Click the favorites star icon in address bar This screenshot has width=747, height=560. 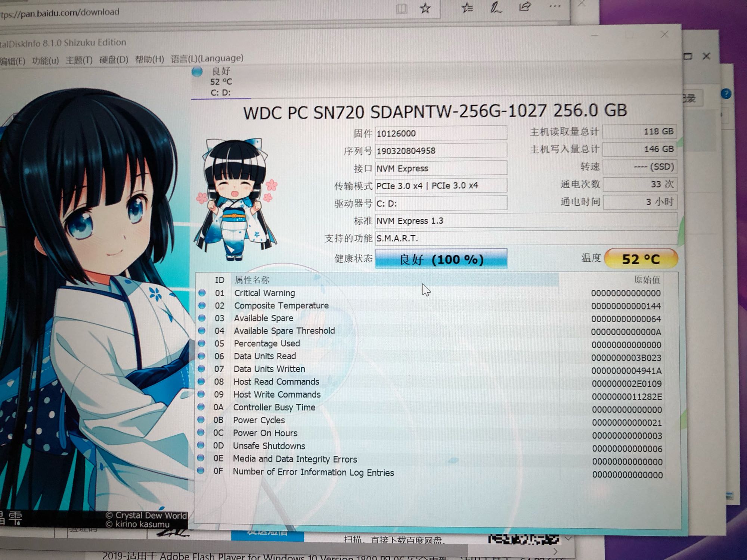[425, 8]
